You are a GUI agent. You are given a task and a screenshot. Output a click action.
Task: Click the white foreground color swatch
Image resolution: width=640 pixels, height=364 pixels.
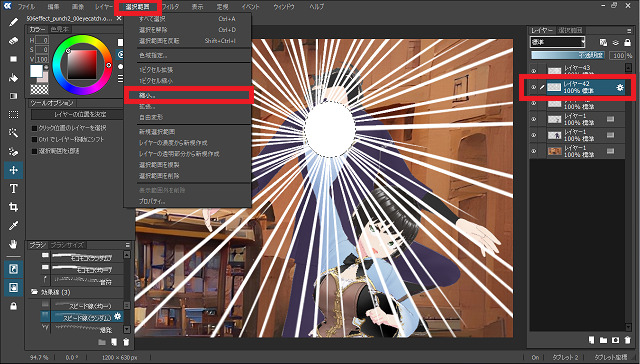tap(36, 71)
